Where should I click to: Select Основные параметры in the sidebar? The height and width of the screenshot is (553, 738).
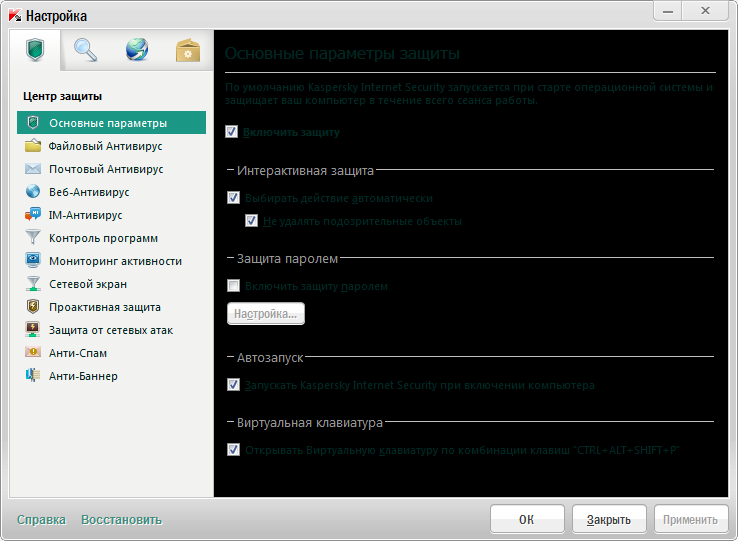pyautogui.click(x=112, y=123)
